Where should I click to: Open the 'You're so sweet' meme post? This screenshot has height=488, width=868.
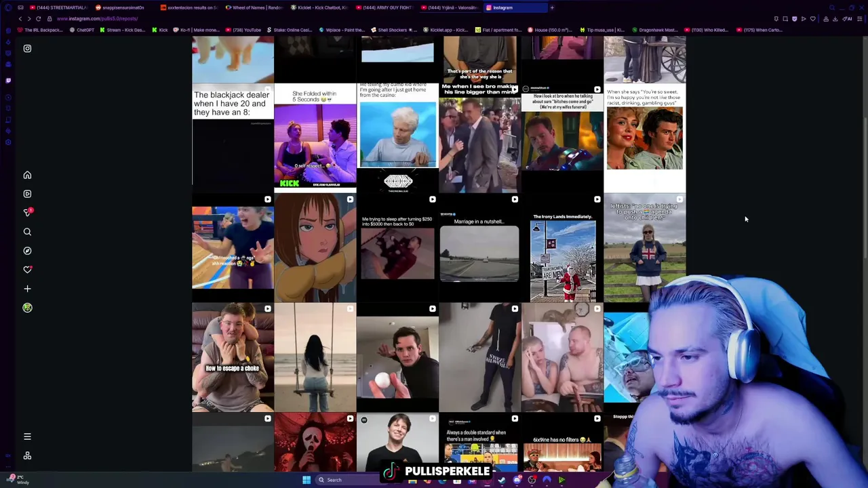(x=645, y=138)
